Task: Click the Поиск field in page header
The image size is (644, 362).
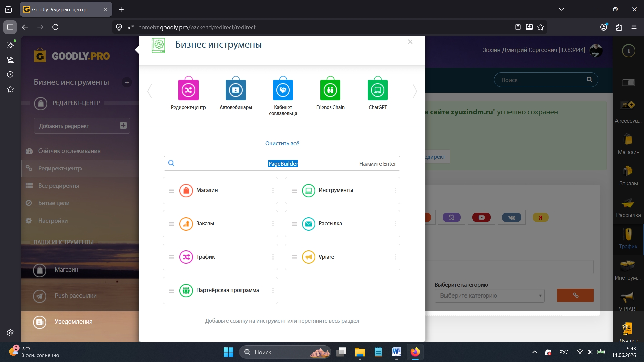Action: pos(546,80)
